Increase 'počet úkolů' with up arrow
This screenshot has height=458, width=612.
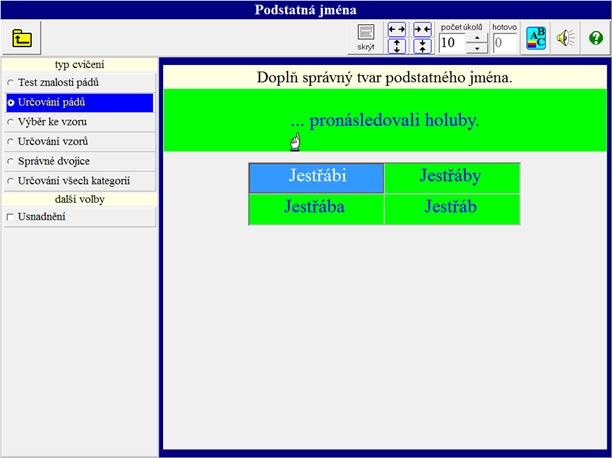click(477, 37)
